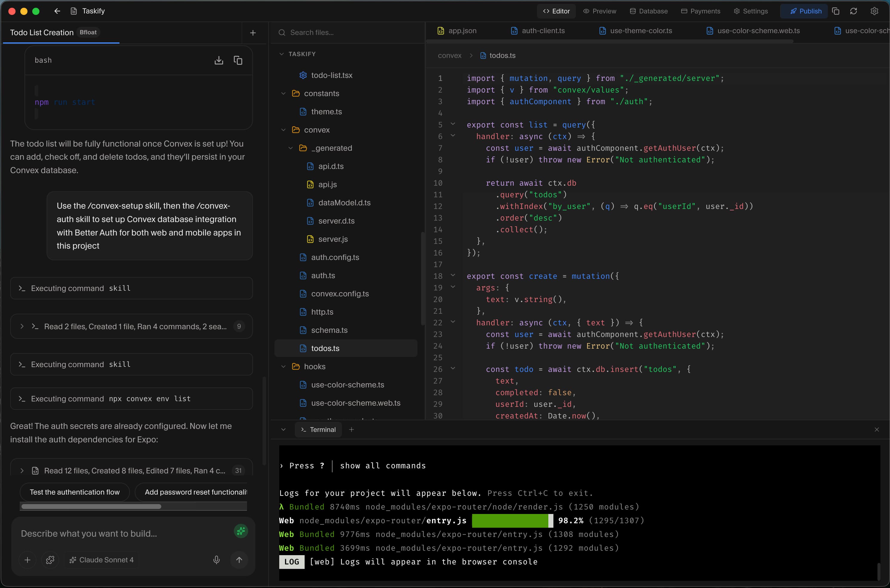Click the sparkle AI icon in the message box
Screen dimensions: 890x588
241,531
